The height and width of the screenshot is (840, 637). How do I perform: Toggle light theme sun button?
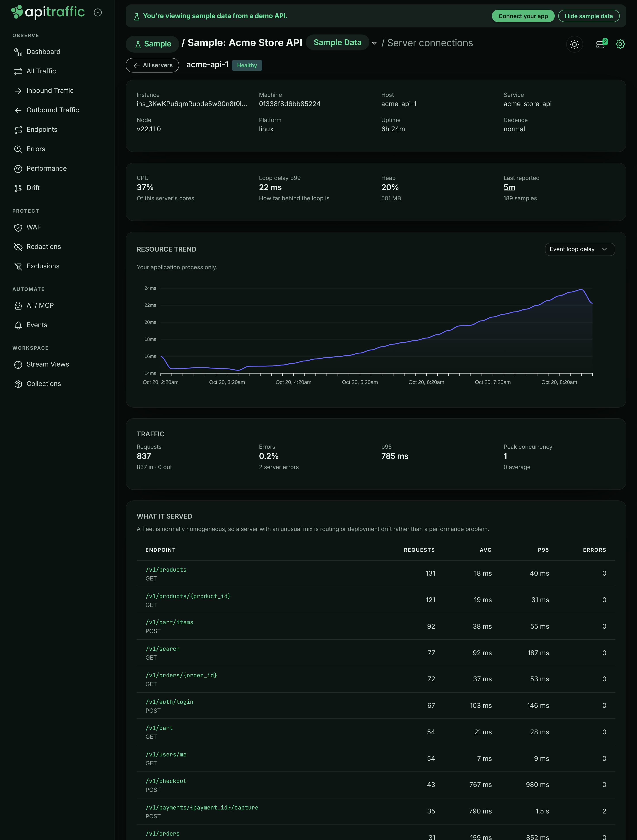[x=574, y=44]
